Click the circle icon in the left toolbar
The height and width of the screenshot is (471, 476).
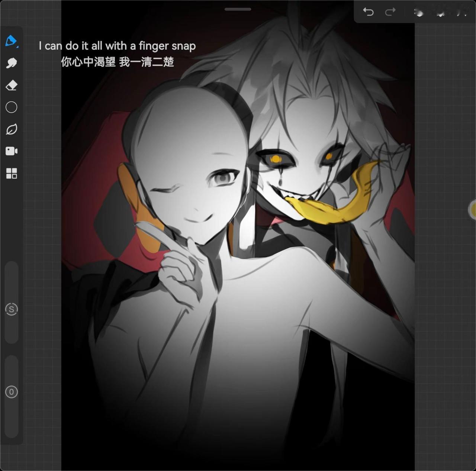pyautogui.click(x=12, y=107)
